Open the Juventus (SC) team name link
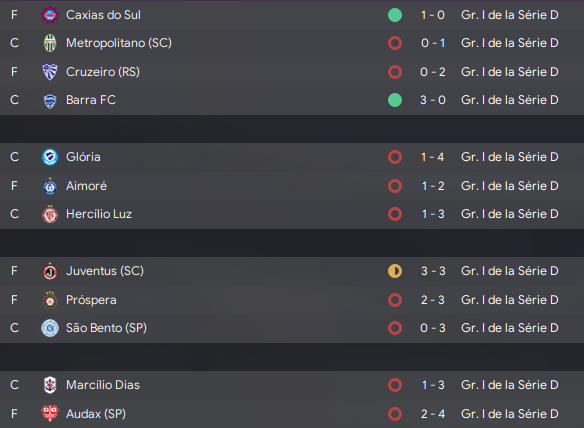 click(105, 271)
